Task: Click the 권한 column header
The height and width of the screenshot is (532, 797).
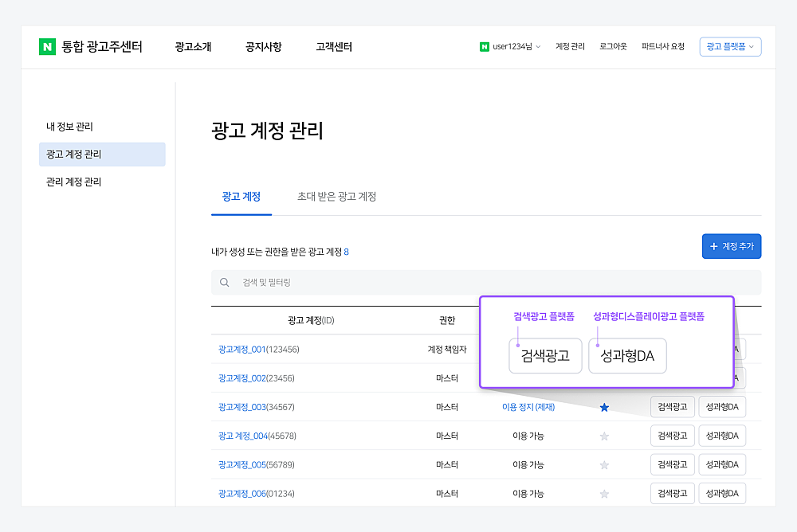Action: [x=447, y=321]
